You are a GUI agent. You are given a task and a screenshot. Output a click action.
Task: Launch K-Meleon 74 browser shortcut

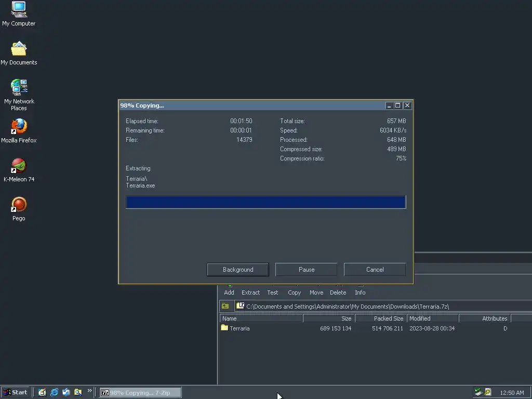19,170
